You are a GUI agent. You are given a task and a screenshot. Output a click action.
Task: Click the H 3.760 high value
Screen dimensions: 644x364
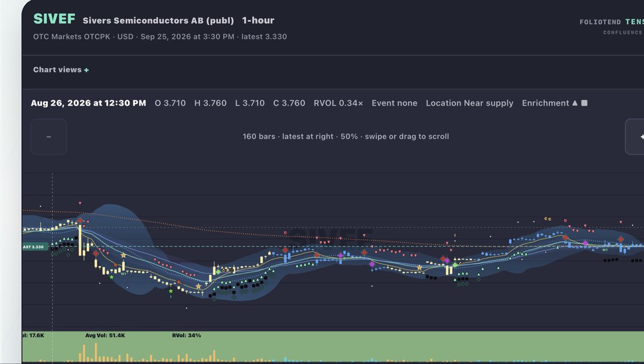point(210,103)
